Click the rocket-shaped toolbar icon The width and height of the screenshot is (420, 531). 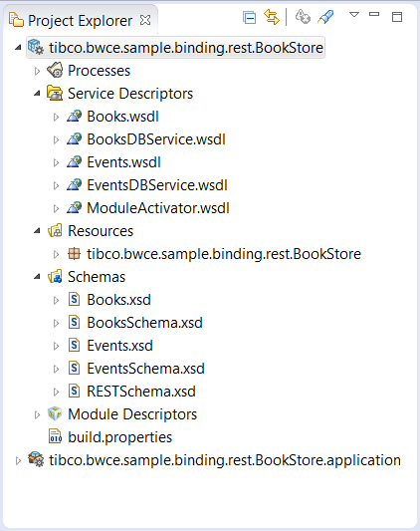point(325,17)
